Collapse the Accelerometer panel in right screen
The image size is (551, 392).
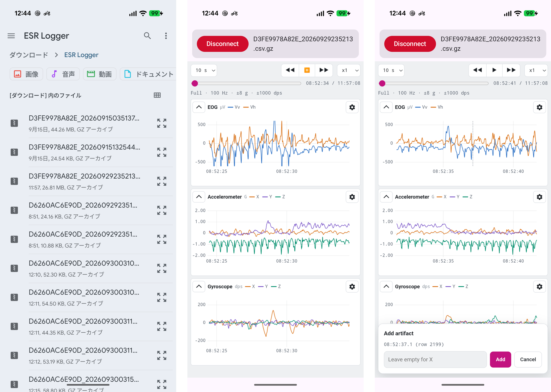386,197
